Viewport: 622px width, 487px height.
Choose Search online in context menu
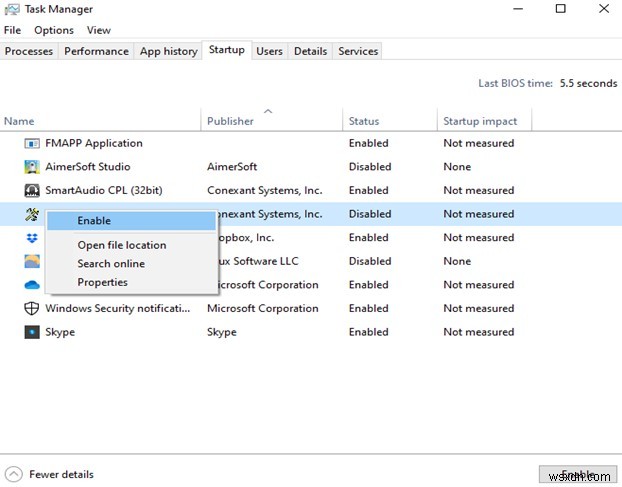131,264
